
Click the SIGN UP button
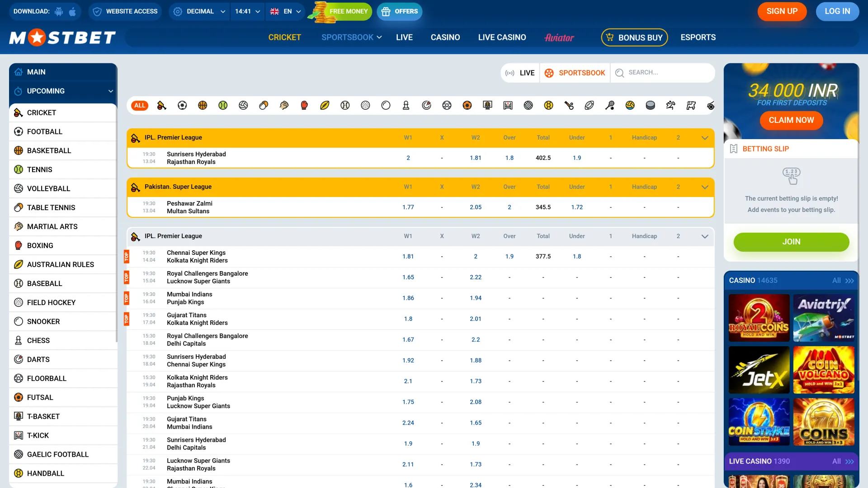(782, 11)
